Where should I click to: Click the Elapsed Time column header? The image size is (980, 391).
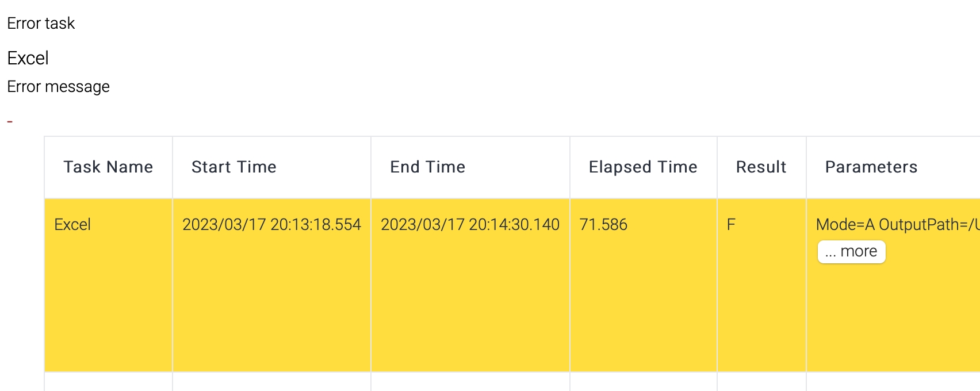[x=642, y=167]
